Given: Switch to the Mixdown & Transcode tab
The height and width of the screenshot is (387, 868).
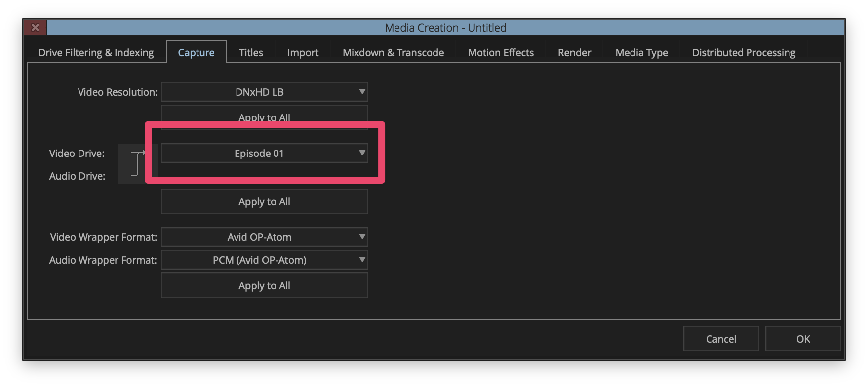Looking at the screenshot, I should (393, 53).
